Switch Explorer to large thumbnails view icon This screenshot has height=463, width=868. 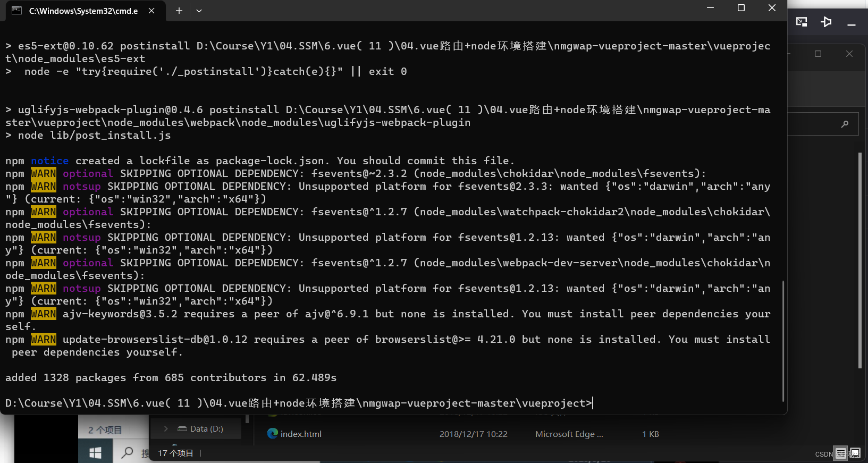pos(854,453)
